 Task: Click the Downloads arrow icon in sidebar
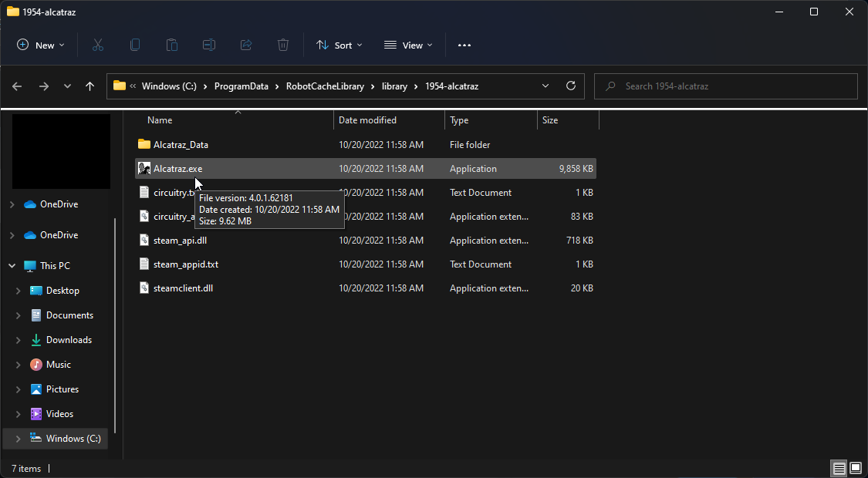pyautogui.click(x=36, y=340)
